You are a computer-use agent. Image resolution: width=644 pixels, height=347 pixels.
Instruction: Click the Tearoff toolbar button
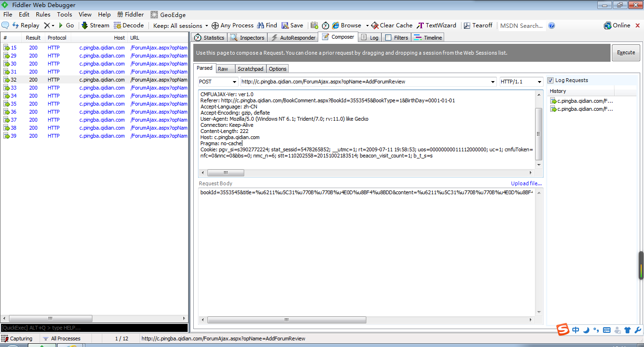click(x=478, y=25)
